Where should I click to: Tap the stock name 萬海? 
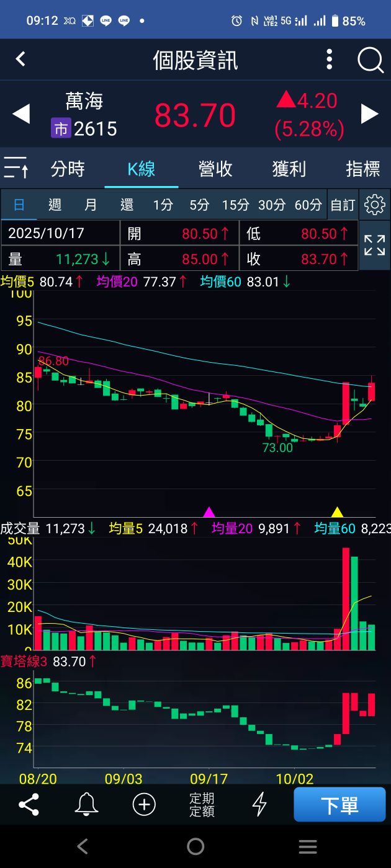[84, 101]
